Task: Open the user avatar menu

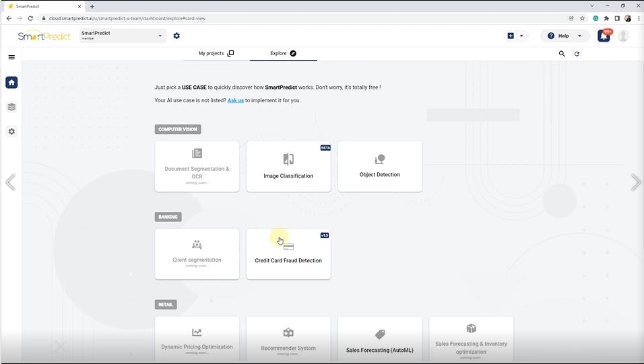Action: 623,36
